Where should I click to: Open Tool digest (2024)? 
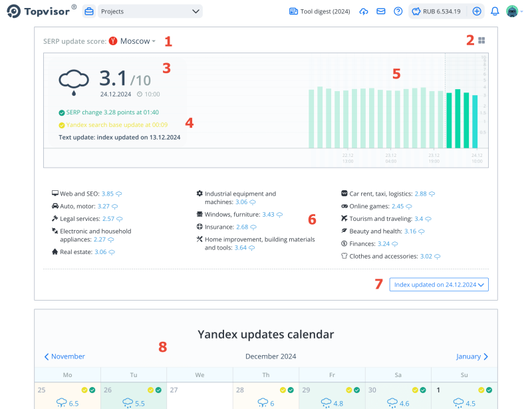[319, 11]
